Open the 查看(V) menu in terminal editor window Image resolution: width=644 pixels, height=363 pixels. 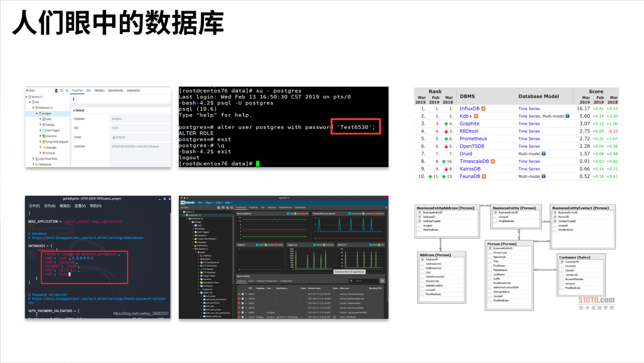[x=80, y=206]
